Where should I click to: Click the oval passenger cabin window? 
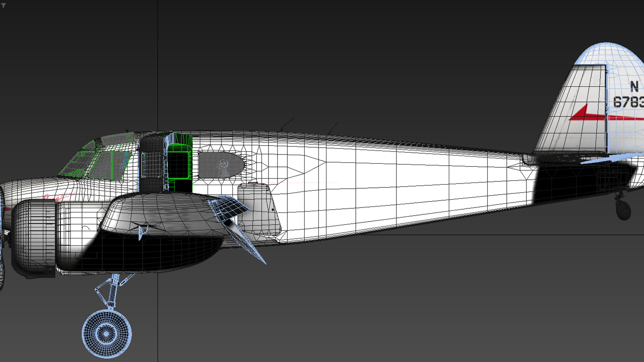(221, 165)
